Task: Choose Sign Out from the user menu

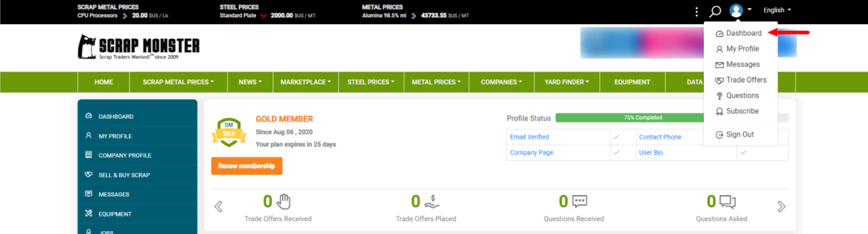Action: [x=740, y=134]
